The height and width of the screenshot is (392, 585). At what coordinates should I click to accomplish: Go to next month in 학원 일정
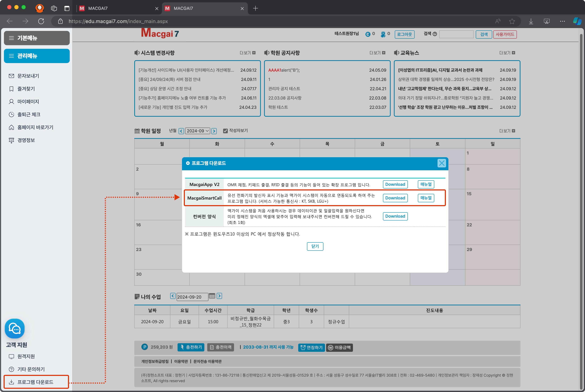coord(214,131)
